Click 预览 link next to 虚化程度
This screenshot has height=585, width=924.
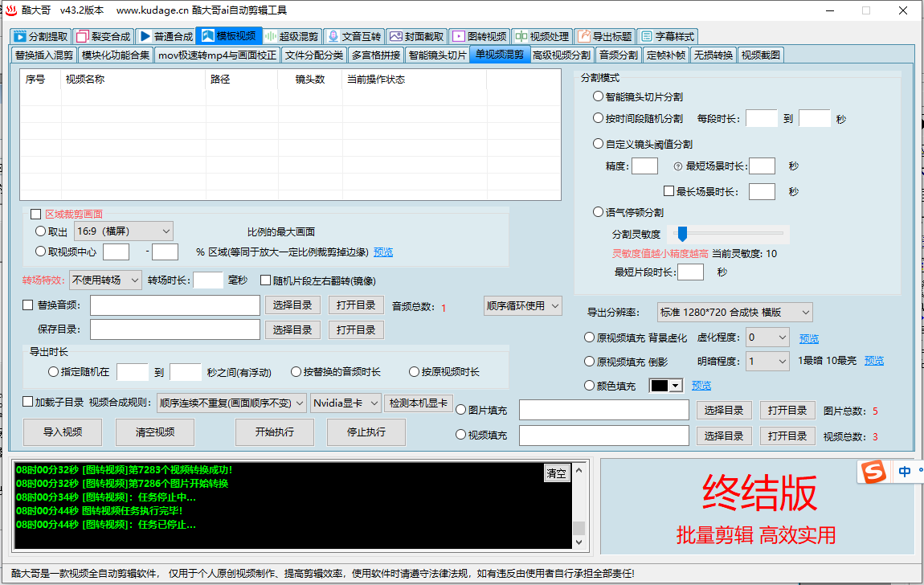809,338
